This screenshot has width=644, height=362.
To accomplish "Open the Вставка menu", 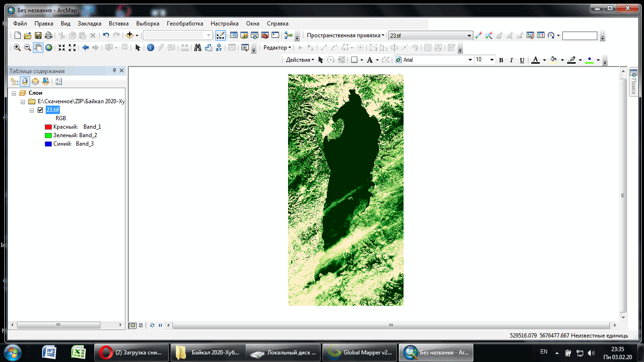I will point(118,24).
